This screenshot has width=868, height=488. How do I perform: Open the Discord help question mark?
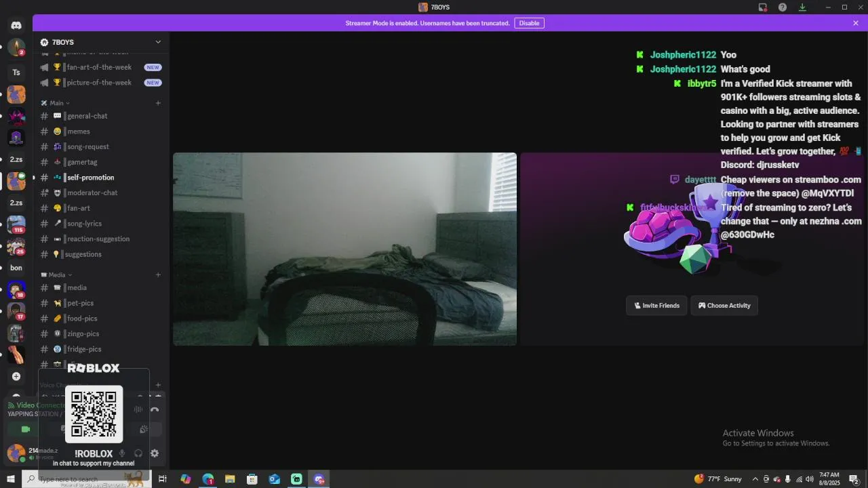tap(783, 7)
